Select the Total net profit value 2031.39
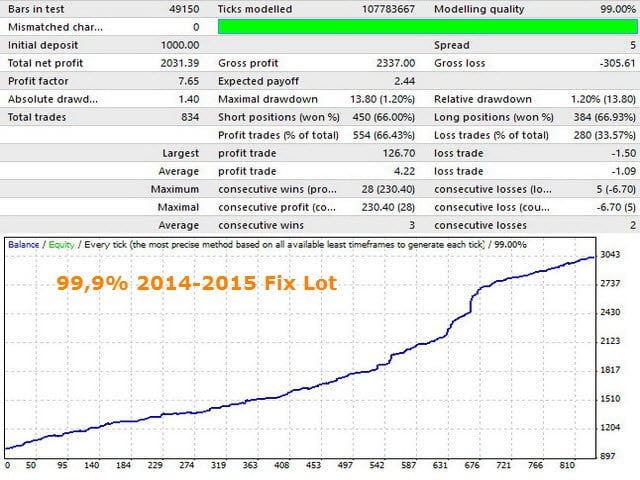Screen dimensions: 640x480 pos(178,63)
